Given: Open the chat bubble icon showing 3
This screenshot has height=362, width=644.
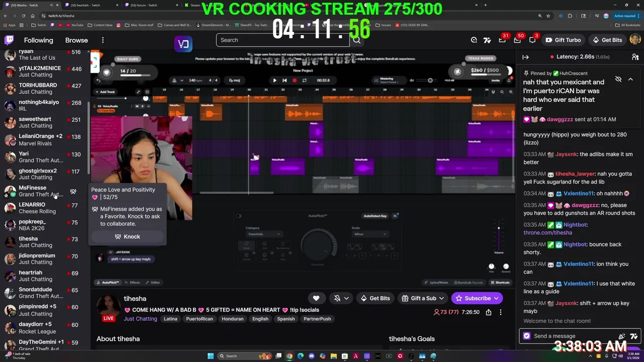Looking at the screenshot, I should (x=533, y=40).
